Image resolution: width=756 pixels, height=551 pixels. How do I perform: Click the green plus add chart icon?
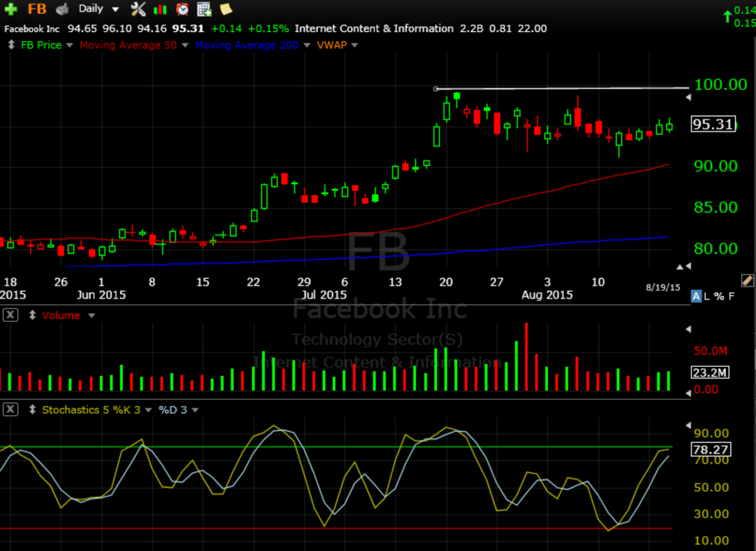click(x=10, y=9)
